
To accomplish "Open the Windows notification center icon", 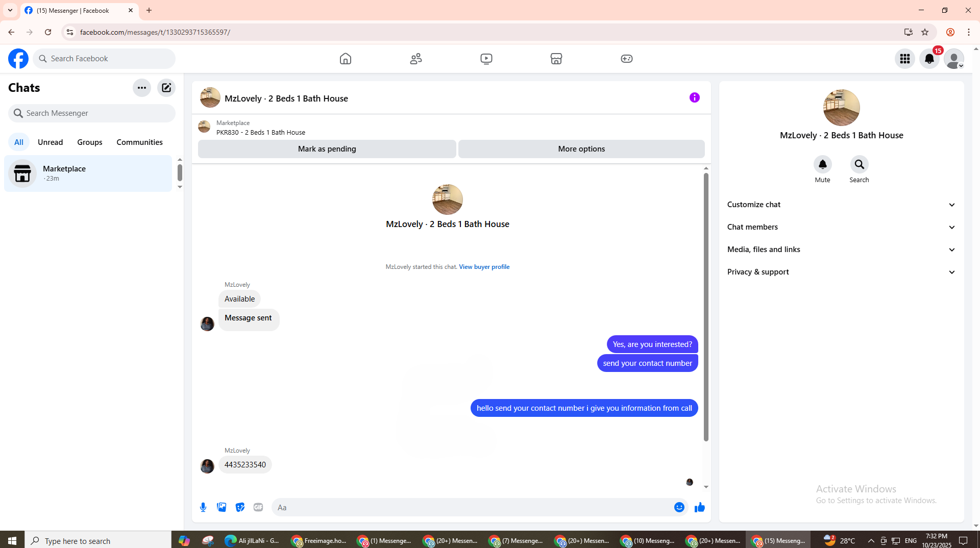I will click(963, 540).
